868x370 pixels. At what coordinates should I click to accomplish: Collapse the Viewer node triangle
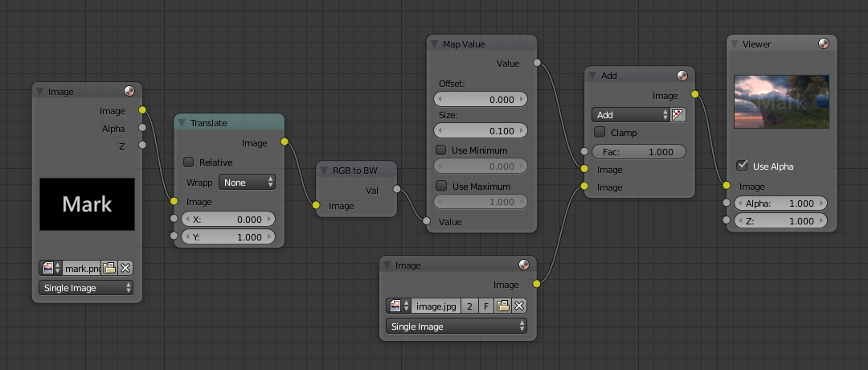coord(734,44)
